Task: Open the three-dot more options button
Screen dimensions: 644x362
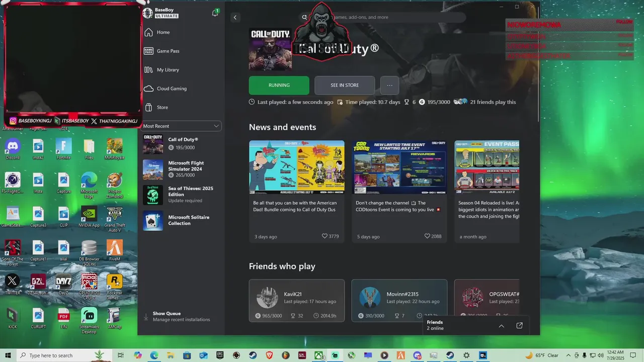Action: pos(389,85)
